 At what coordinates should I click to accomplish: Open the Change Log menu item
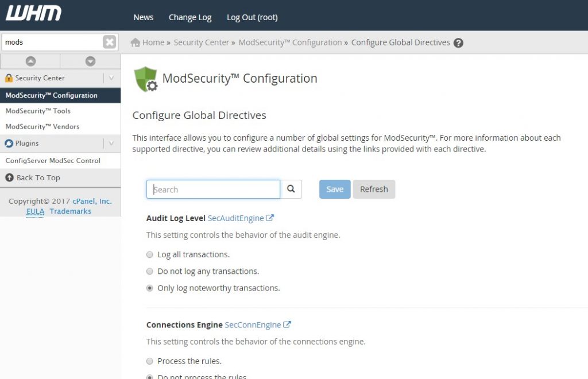coord(190,17)
